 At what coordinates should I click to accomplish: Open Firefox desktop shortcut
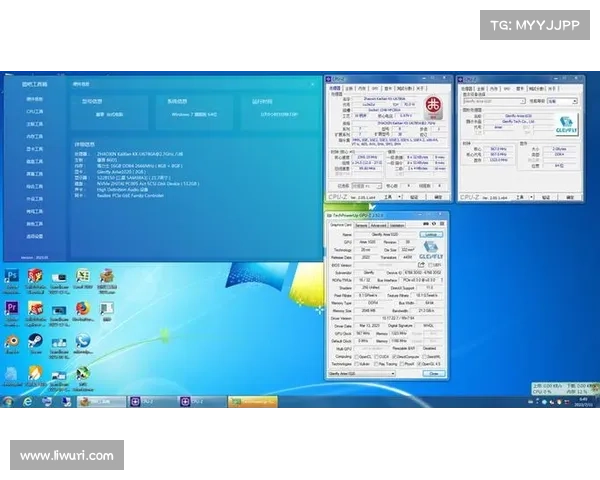click(83, 309)
